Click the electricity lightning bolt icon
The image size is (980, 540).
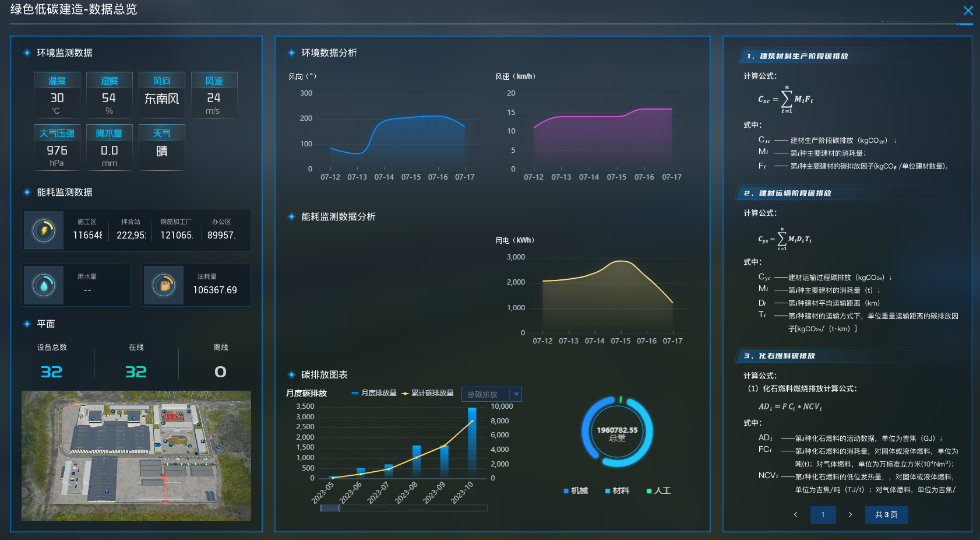(44, 230)
